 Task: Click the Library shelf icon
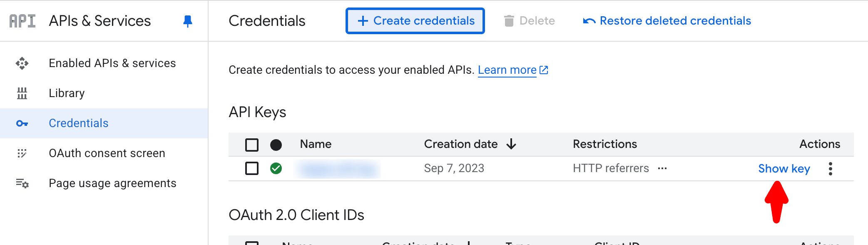22,93
